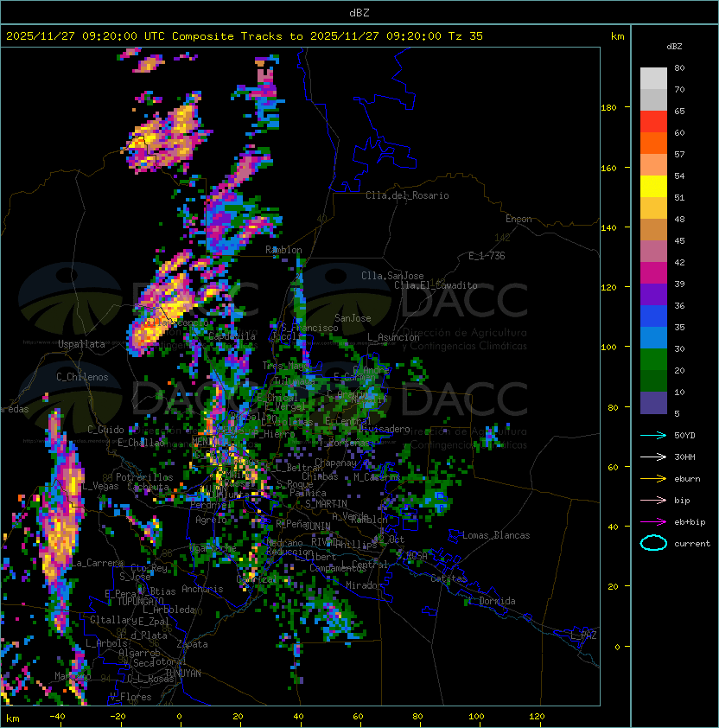The height and width of the screenshot is (728, 719).
Task: Click the 'Anchoris' place label
Action: point(202,589)
